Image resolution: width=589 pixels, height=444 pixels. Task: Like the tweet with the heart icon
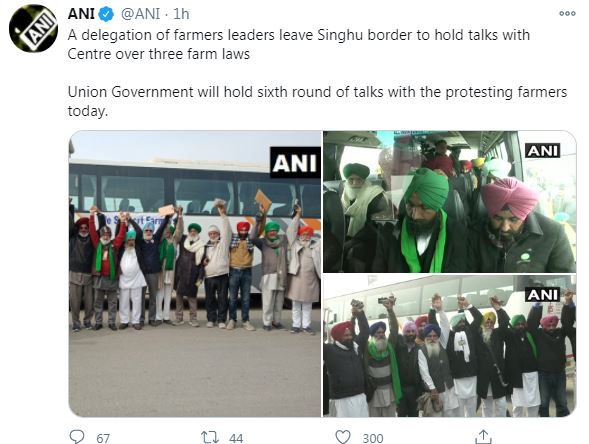(x=343, y=437)
